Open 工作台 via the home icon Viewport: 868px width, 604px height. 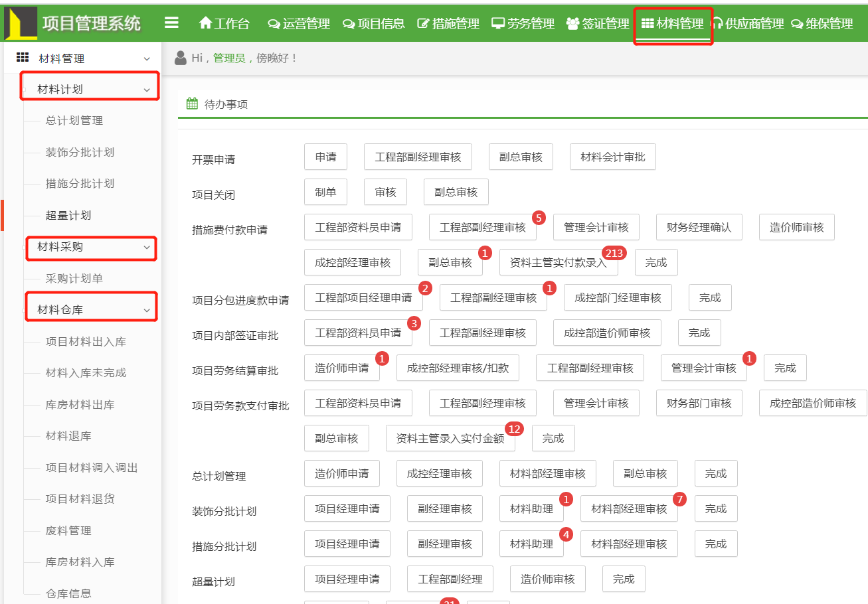[x=205, y=23]
